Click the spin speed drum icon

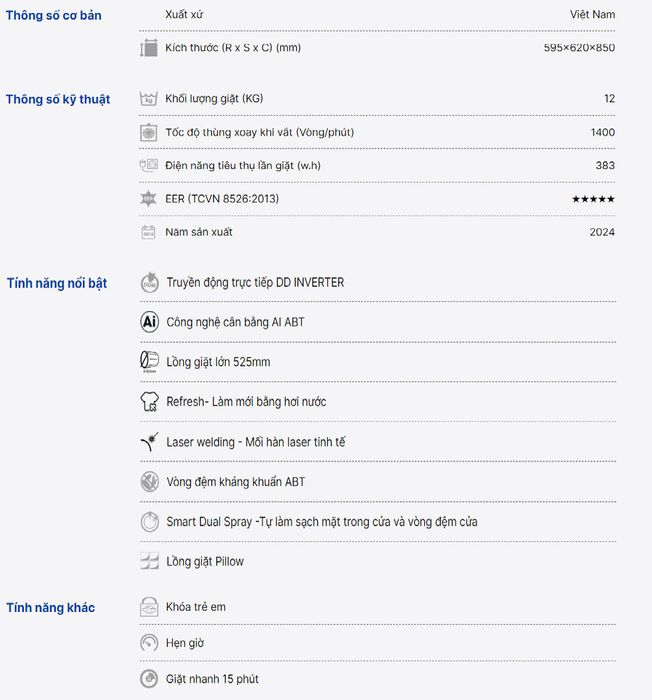[149, 133]
